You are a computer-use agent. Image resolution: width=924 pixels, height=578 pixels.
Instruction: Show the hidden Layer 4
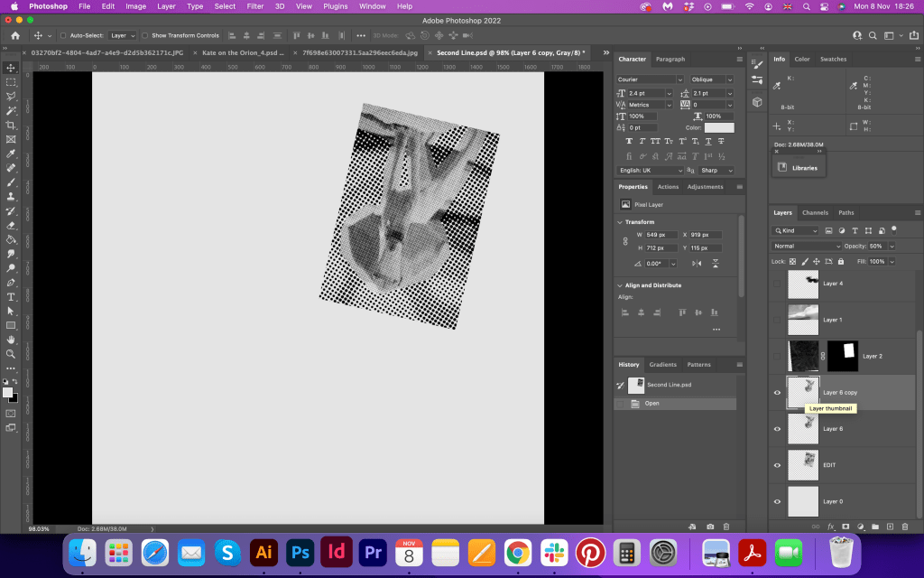[x=777, y=284]
